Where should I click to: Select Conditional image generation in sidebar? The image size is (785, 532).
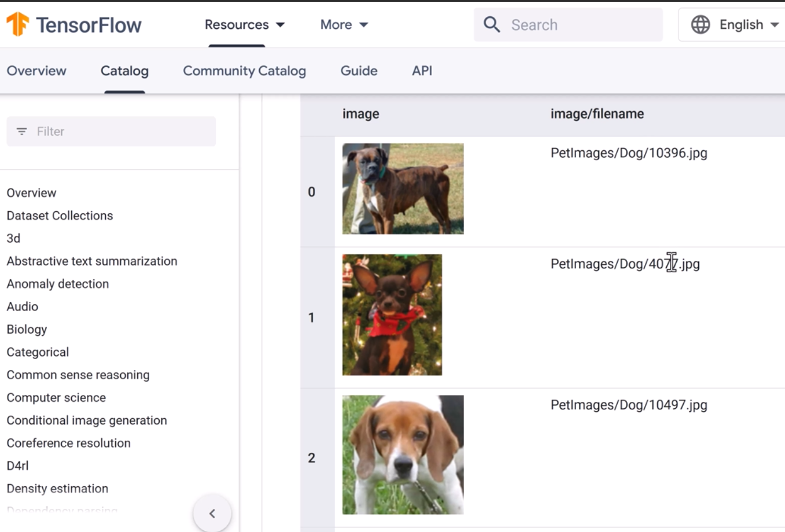87,420
